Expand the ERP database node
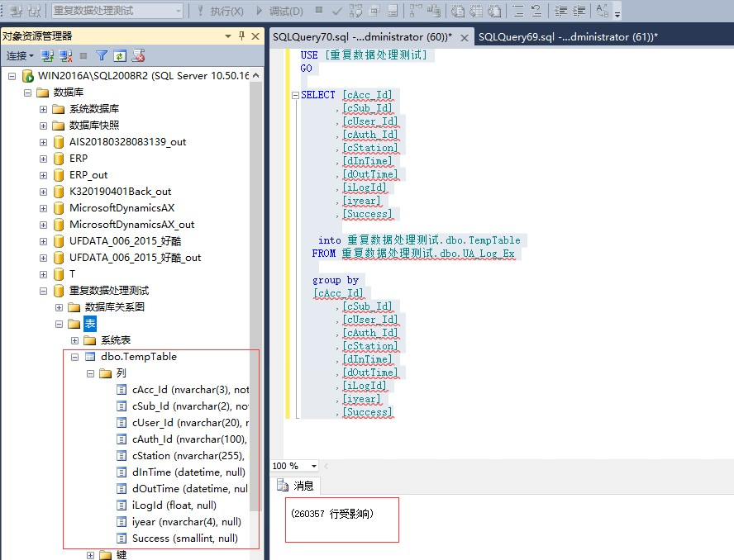734x560 pixels. coord(44,159)
